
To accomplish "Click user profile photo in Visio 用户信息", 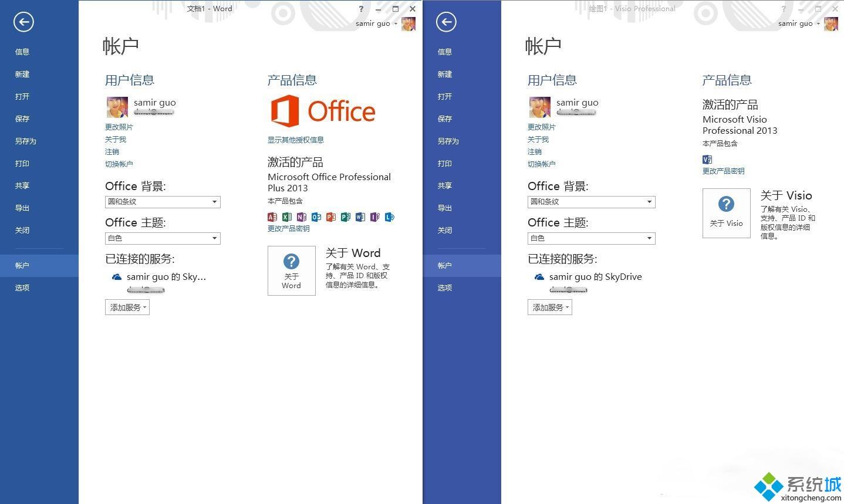I will pyautogui.click(x=540, y=107).
